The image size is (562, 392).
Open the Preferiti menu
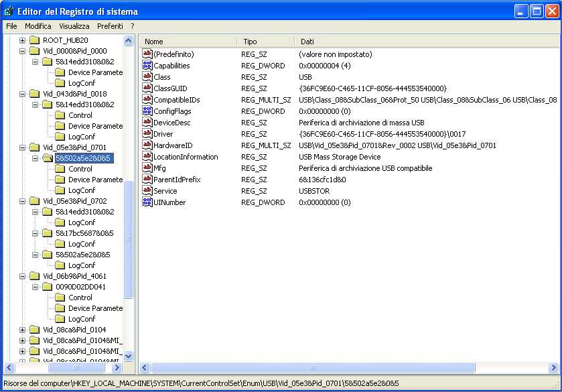coord(110,26)
